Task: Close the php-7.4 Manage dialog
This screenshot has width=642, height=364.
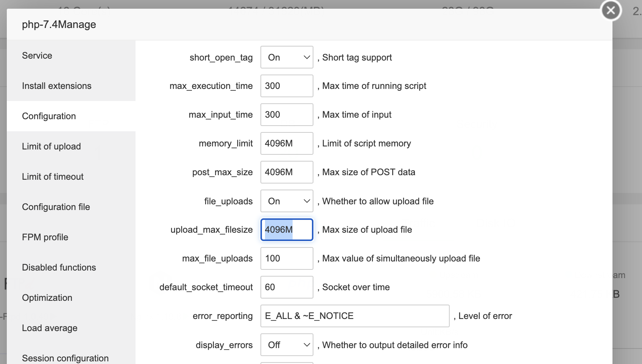Action: click(x=611, y=11)
